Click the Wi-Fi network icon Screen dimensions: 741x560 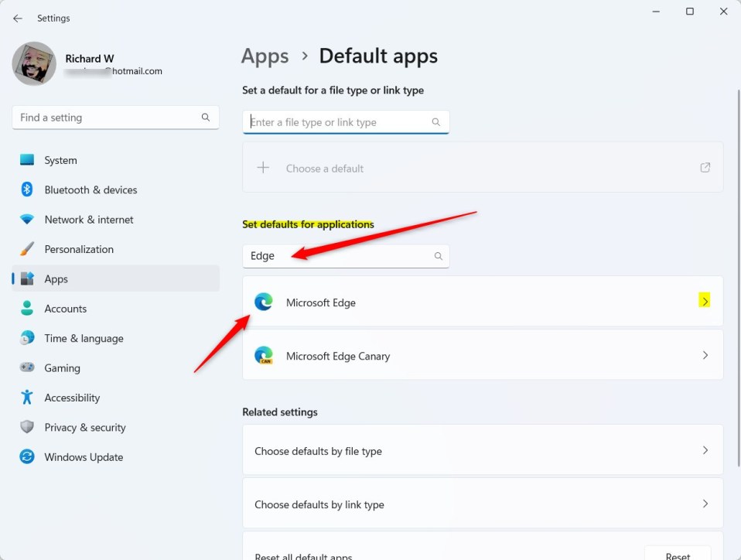click(27, 219)
